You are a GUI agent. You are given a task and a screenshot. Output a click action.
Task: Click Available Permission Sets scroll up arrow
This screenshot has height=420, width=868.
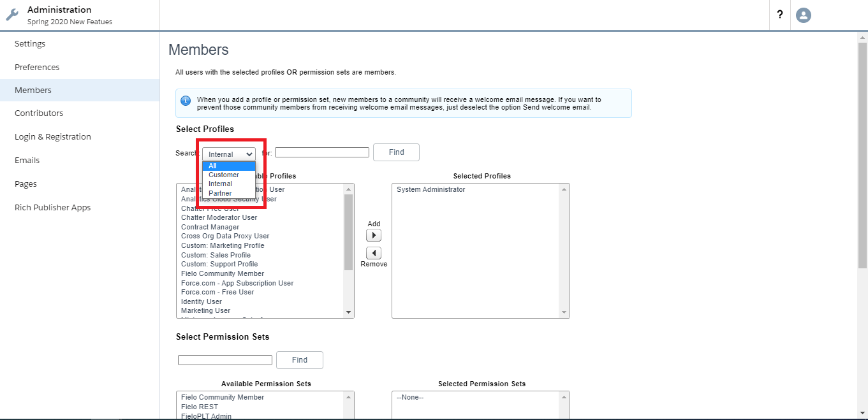348,397
